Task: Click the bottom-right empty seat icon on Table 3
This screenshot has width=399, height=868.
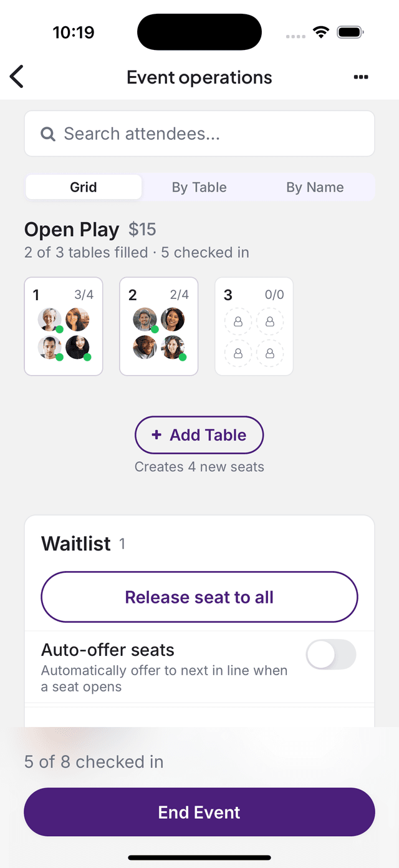Action: [270, 353]
